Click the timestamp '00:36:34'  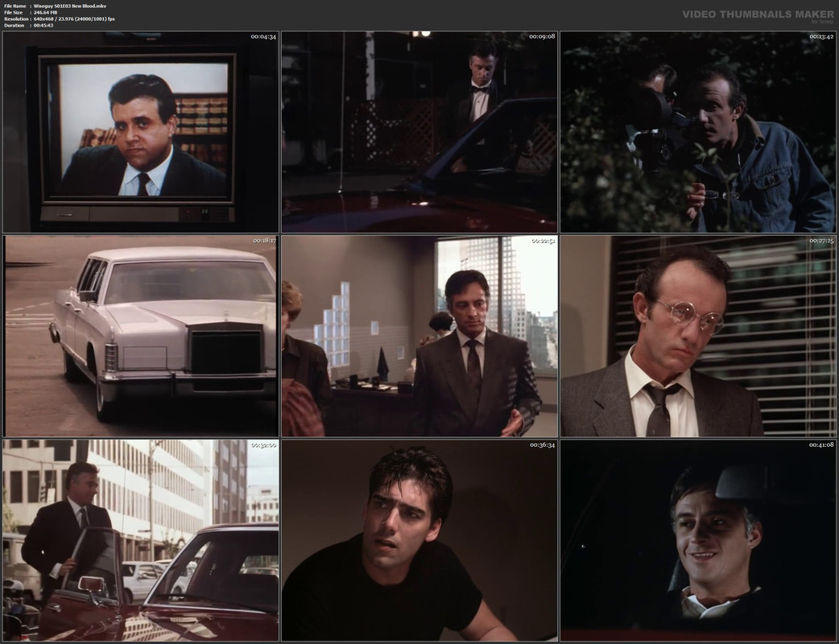pos(542,445)
